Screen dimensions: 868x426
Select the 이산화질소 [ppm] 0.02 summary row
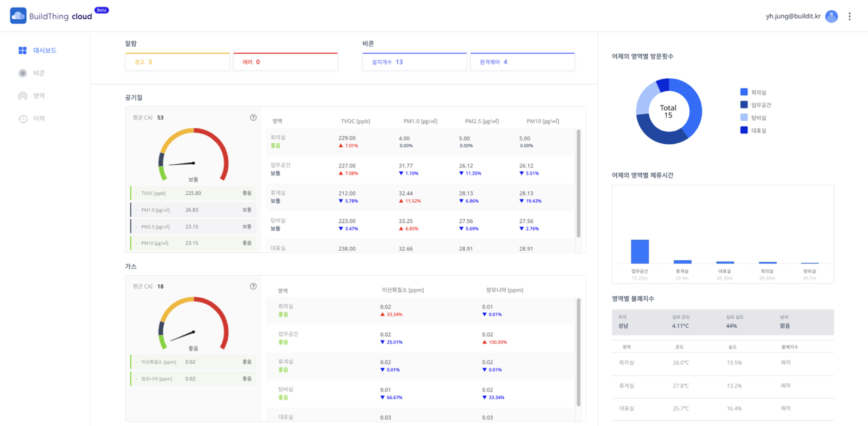193,362
